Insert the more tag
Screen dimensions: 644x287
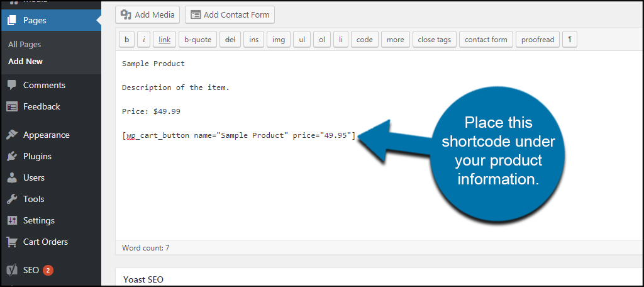tap(396, 40)
